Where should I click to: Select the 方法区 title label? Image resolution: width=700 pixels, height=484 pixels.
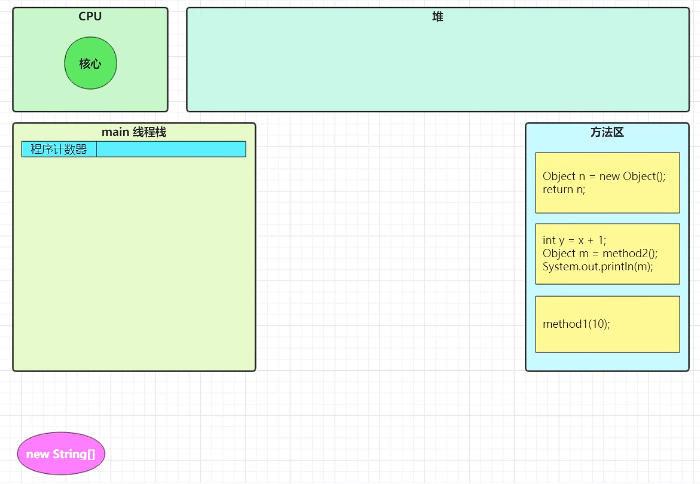pos(606,132)
